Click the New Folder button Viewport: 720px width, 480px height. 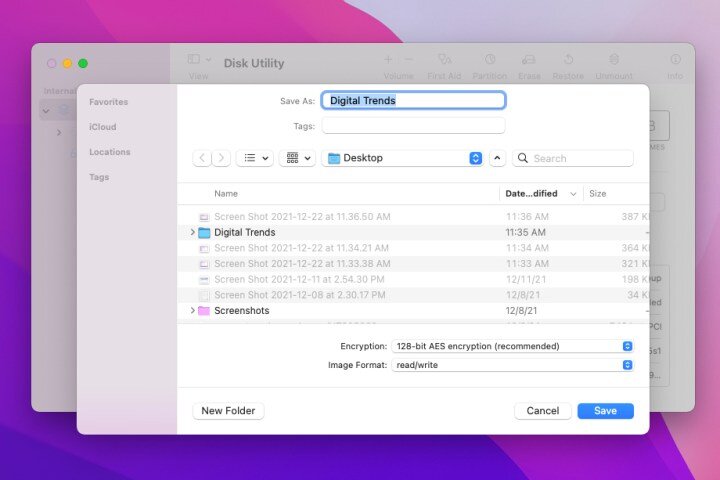228,411
